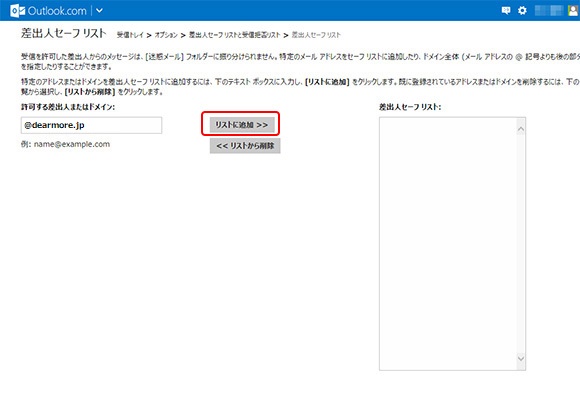Click the example text name@example.com

pyautogui.click(x=72, y=144)
